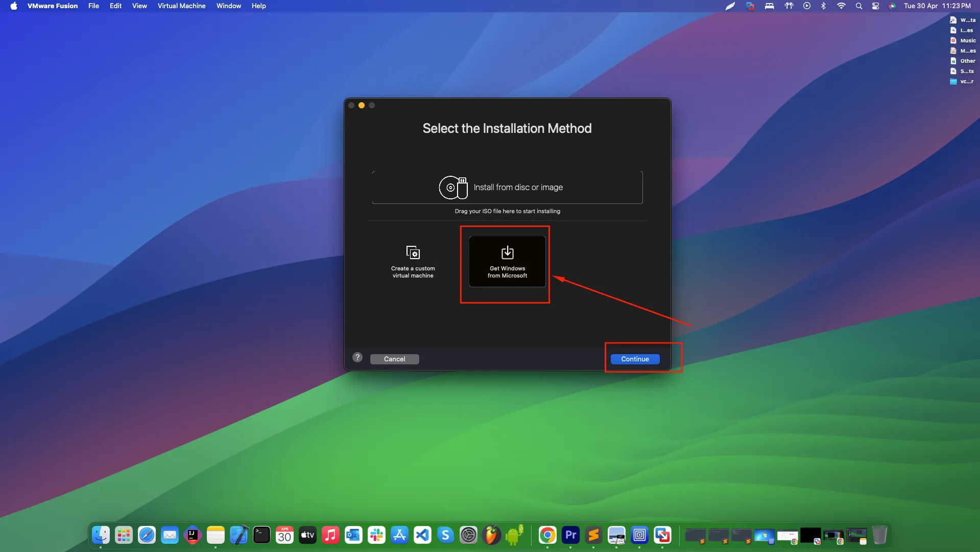Screen dimensions: 980x552
Task: Choose Create a custom virtual machine
Action: [413, 261]
